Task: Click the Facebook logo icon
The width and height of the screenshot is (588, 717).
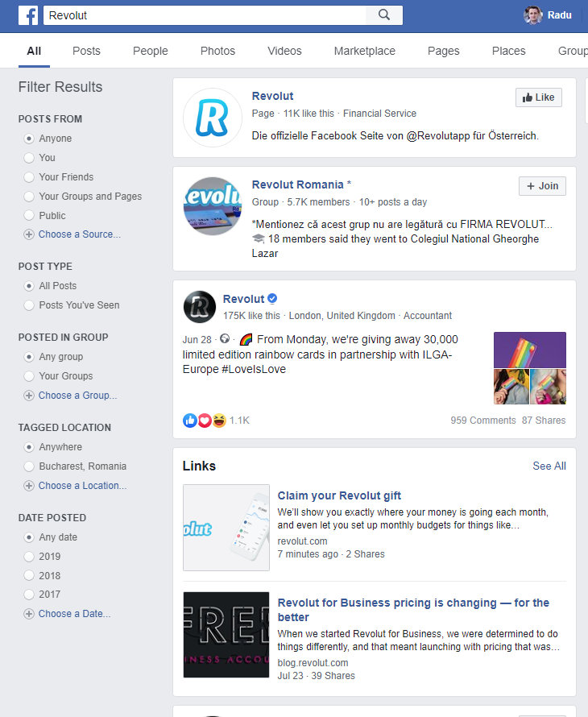Action: [x=28, y=15]
